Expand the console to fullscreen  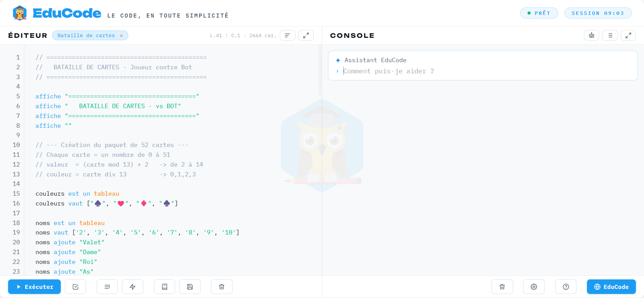pyautogui.click(x=628, y=35)
